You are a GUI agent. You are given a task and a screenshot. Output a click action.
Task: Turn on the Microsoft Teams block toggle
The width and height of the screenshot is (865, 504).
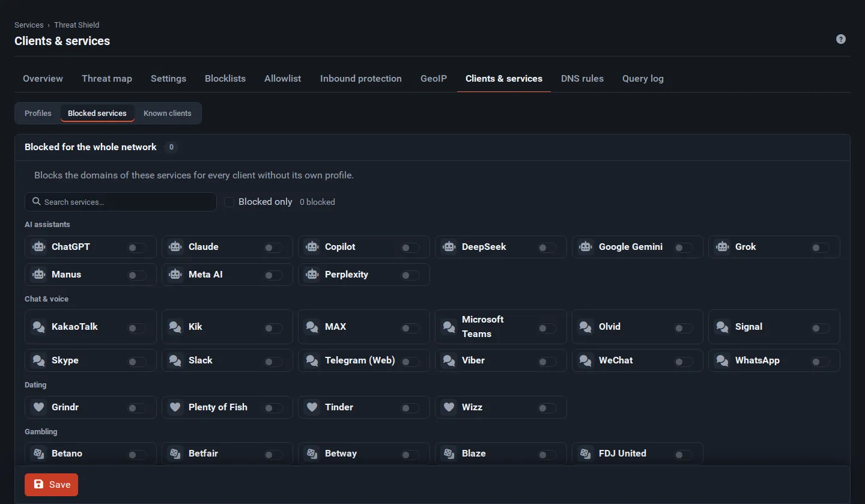(x=547, y=328)
